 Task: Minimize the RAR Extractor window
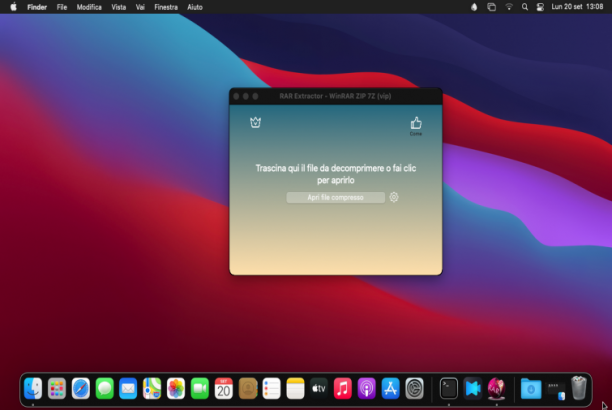point(246,96)
